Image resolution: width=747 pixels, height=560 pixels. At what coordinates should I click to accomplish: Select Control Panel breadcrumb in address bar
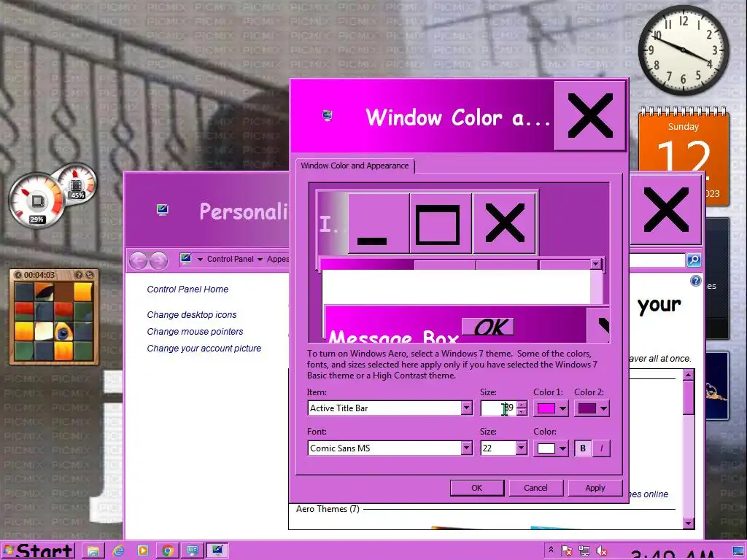tap(230, 259)
